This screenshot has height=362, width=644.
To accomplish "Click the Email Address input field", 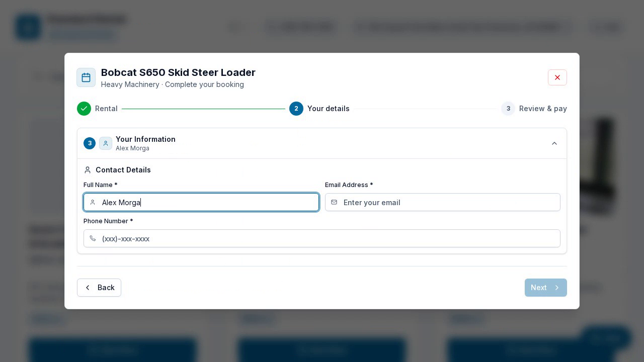I will coord(443,202).
